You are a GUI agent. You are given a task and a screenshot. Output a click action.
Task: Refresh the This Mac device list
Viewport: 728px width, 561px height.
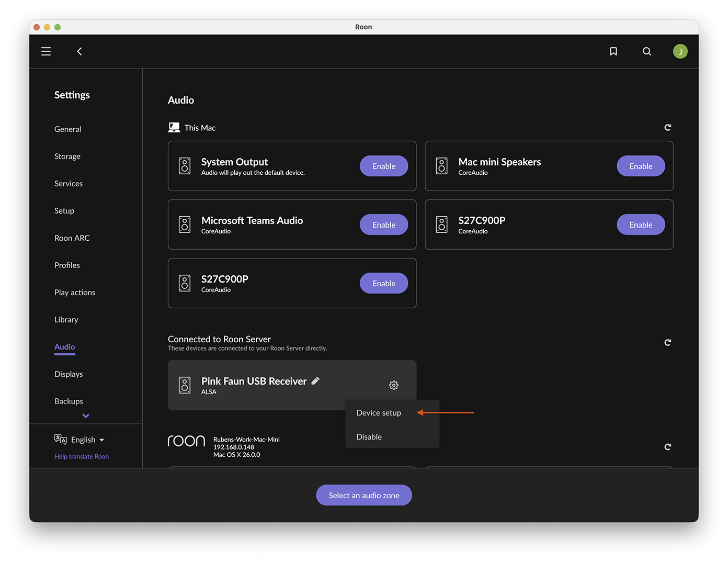tap(668, 128)
